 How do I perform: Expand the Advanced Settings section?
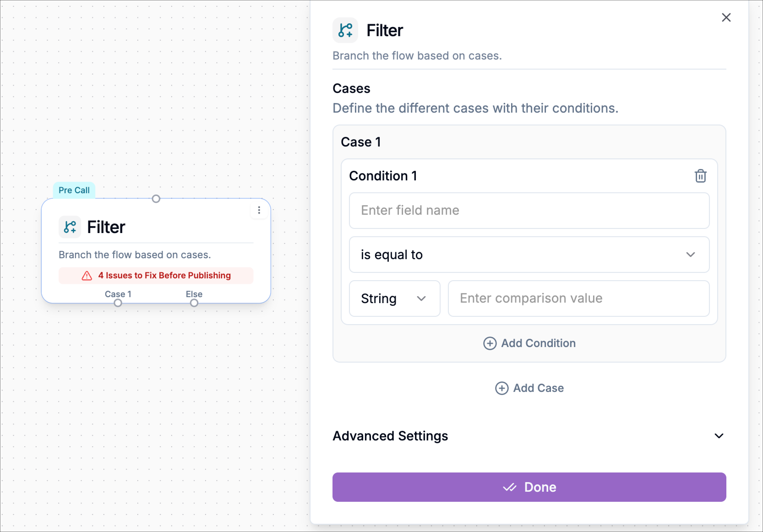pyautogui.click(x=719, y=436)
